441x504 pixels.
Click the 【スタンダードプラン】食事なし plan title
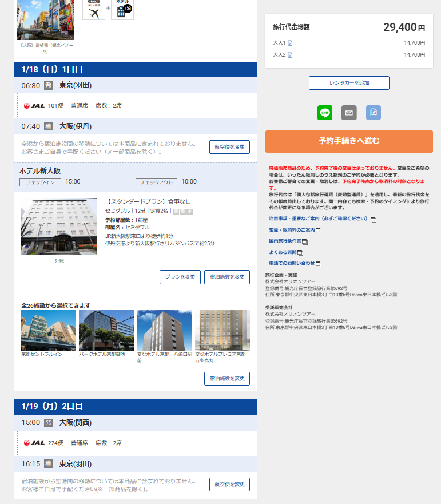coord(148,201)
